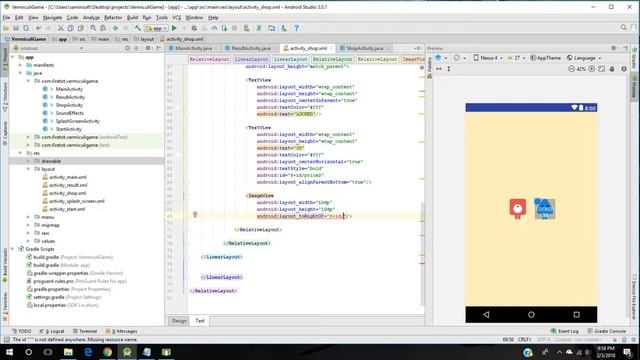Click the Help question mark icon
This screenshot has width=640, height=360.
point(296,28)
